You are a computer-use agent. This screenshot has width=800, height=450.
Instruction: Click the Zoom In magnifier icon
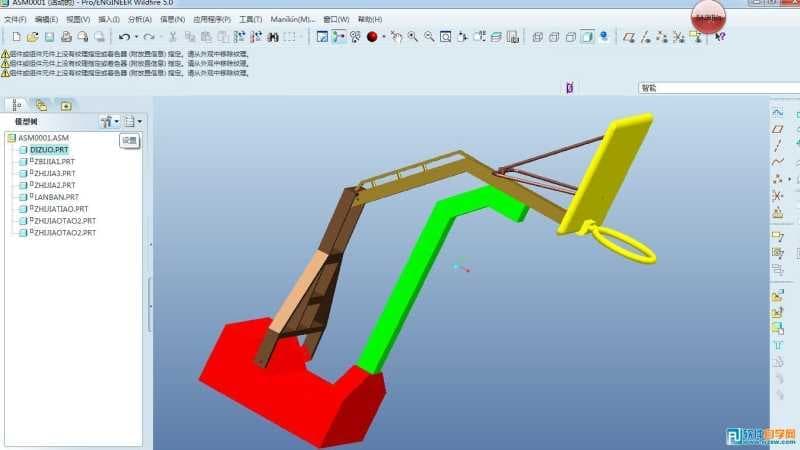point(412,37)
